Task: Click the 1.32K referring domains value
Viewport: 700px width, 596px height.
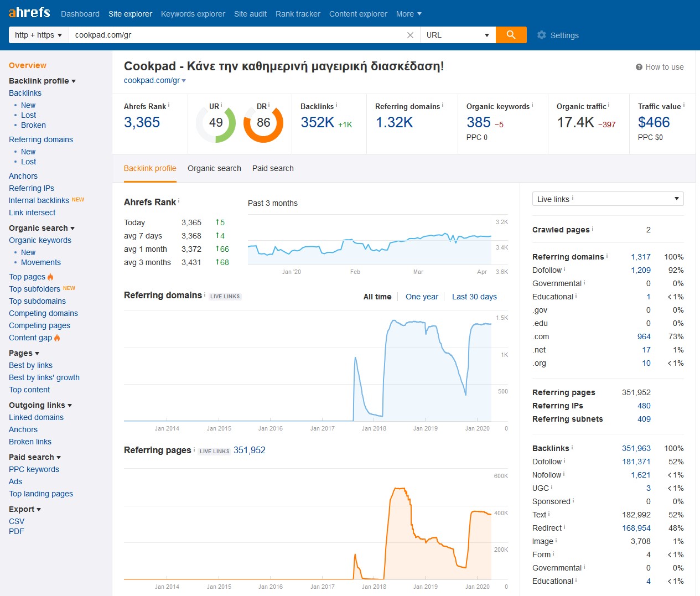Action: 394,122
